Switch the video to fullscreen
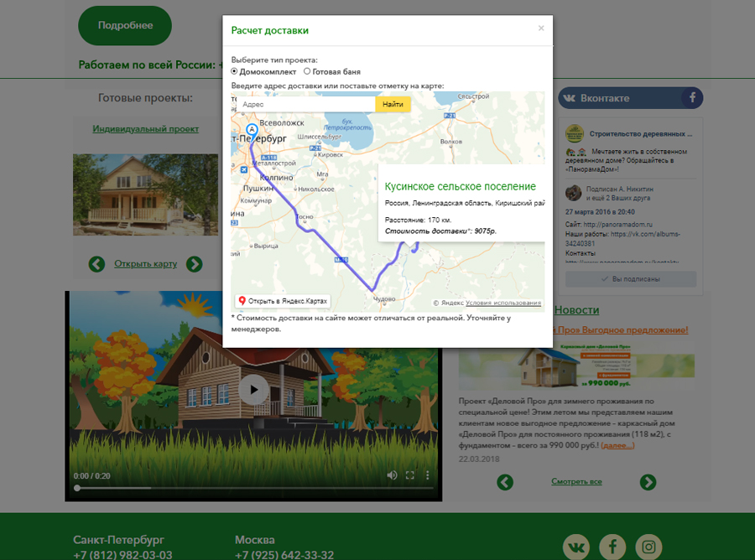The image size is (755, 560). 409,475
